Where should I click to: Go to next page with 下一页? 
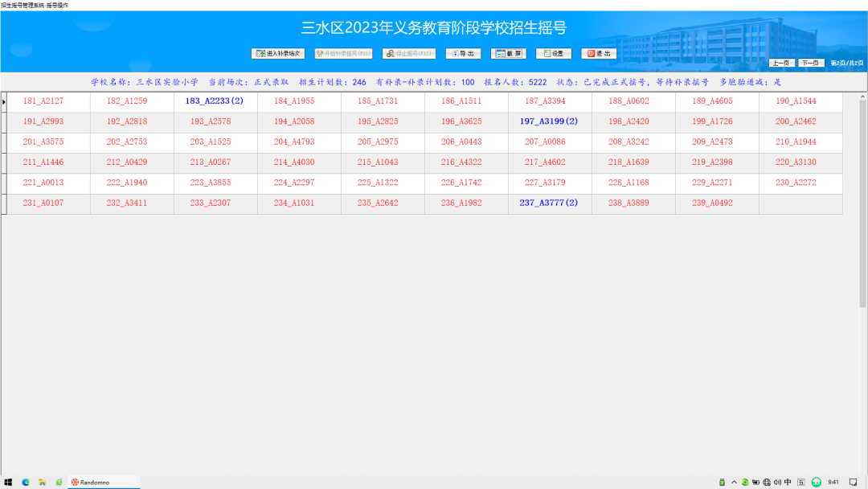[x=811, y=63]
